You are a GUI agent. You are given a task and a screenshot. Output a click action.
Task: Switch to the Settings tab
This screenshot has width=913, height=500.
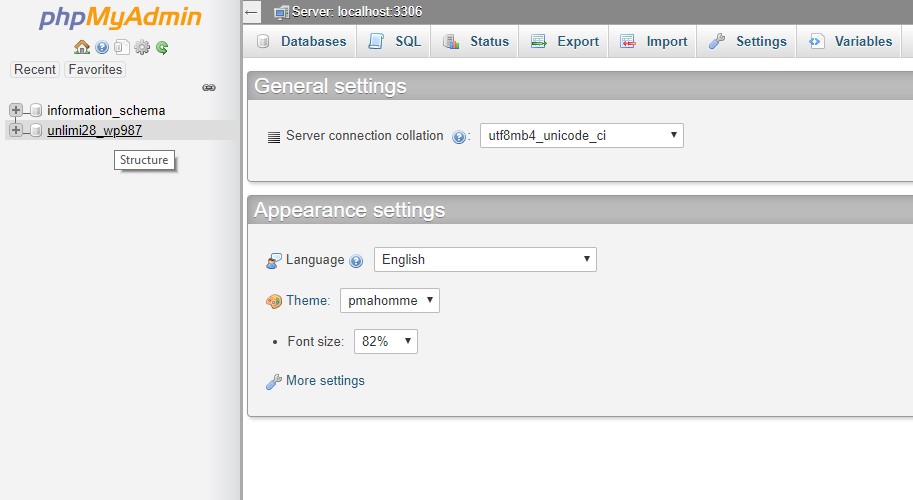pyautogui.click(x=747, y=41)
